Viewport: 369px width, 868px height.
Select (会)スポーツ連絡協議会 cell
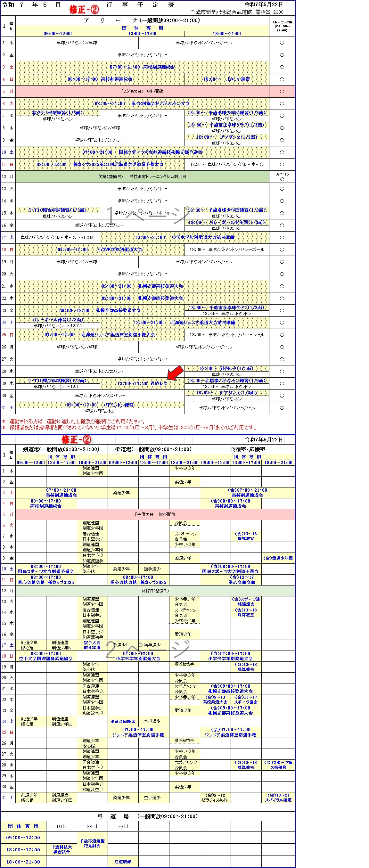point(246,602)
